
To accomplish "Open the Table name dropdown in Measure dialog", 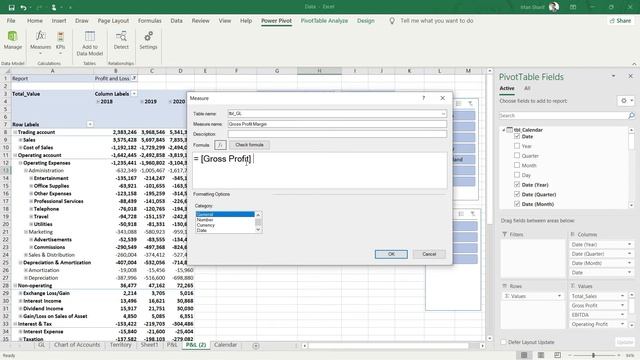I will [443, 113].
